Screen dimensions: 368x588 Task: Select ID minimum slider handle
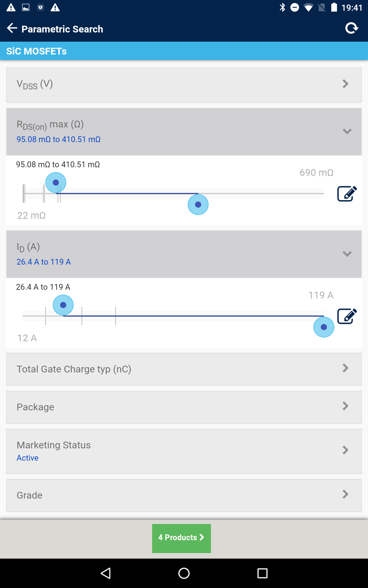[x=63, y=305]
